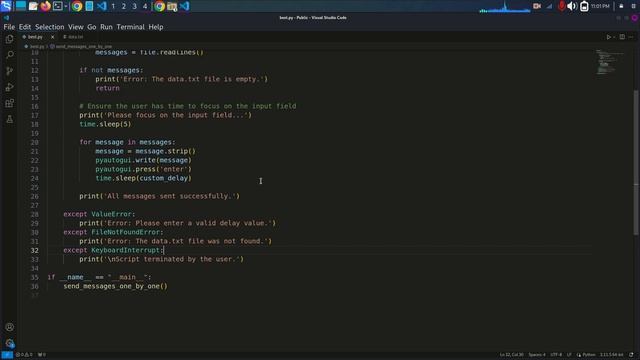Switch to the data.txt editor tab
Image resolution: width=640 pixels, height=360 pixels.
(x=73, y=37)
